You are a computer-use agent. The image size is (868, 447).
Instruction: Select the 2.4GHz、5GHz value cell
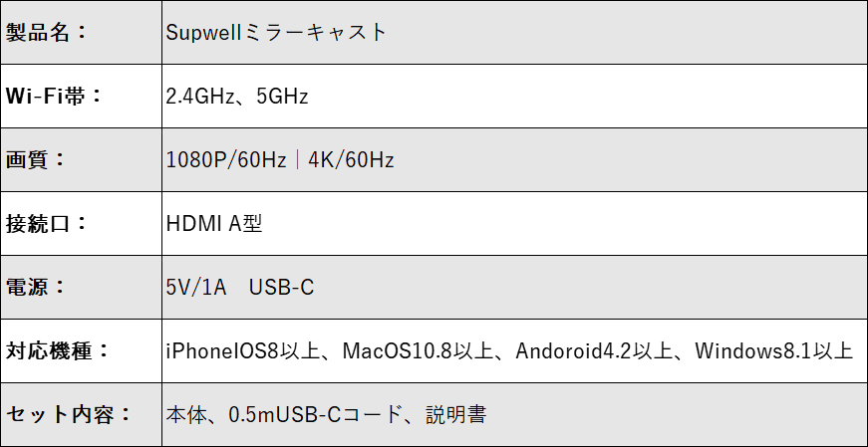[x=515, y=97]
